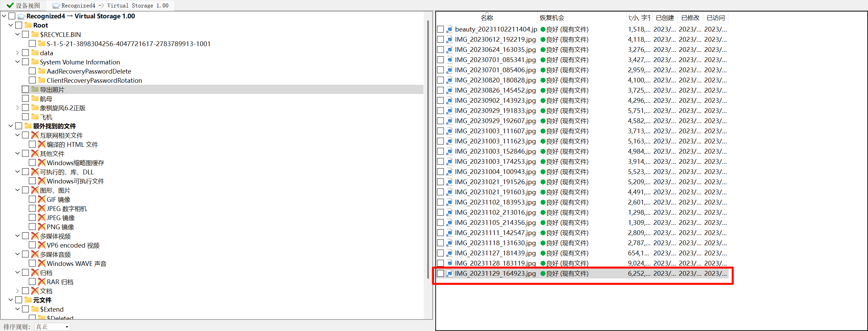Click red X icon beside VP6 encoded 视频
The width and height of the screenshot is (868, 331).
(42, 245)
